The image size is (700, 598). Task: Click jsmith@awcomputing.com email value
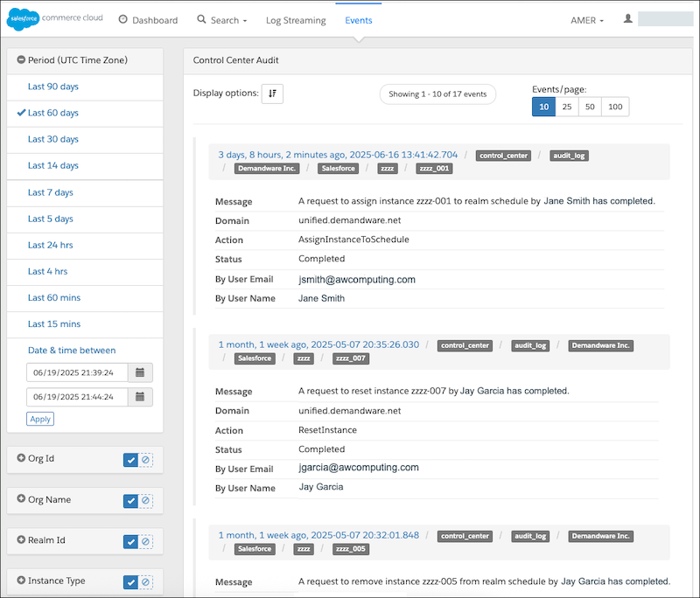[x=357, y=280]
